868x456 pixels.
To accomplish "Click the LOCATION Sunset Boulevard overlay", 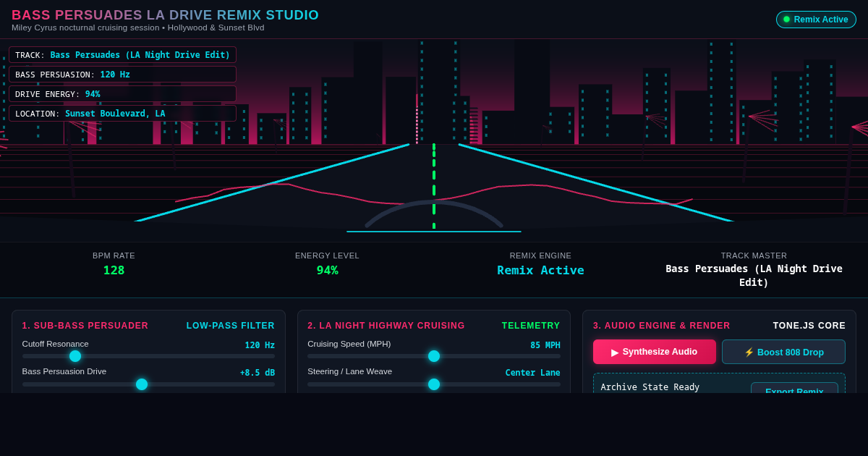I will point(122,114).
